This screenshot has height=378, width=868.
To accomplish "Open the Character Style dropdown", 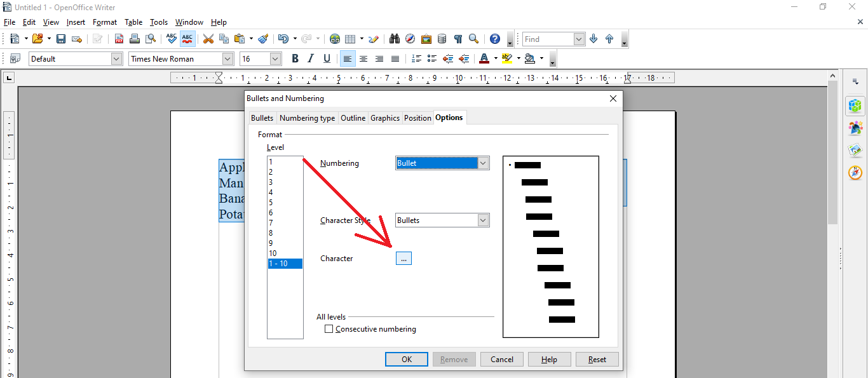I will (442, 220).
